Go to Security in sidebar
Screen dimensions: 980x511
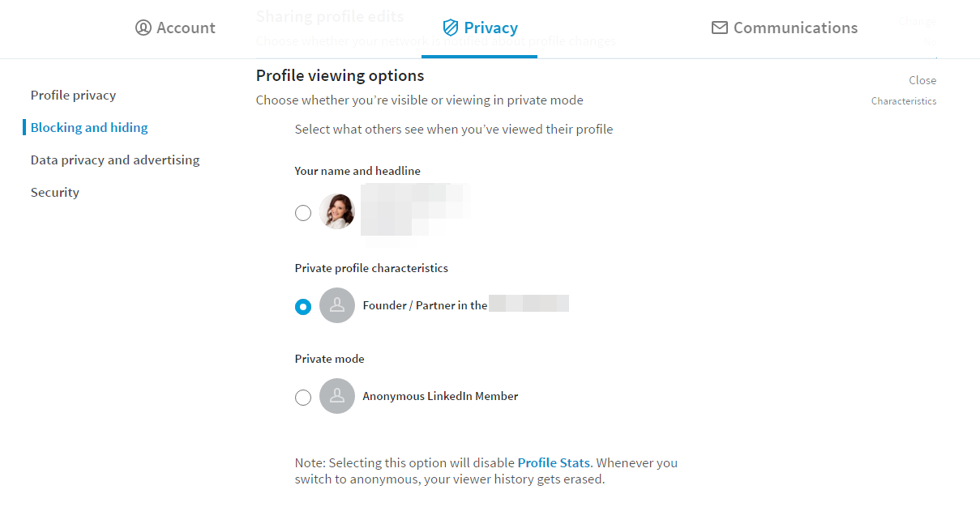(55, 192)
